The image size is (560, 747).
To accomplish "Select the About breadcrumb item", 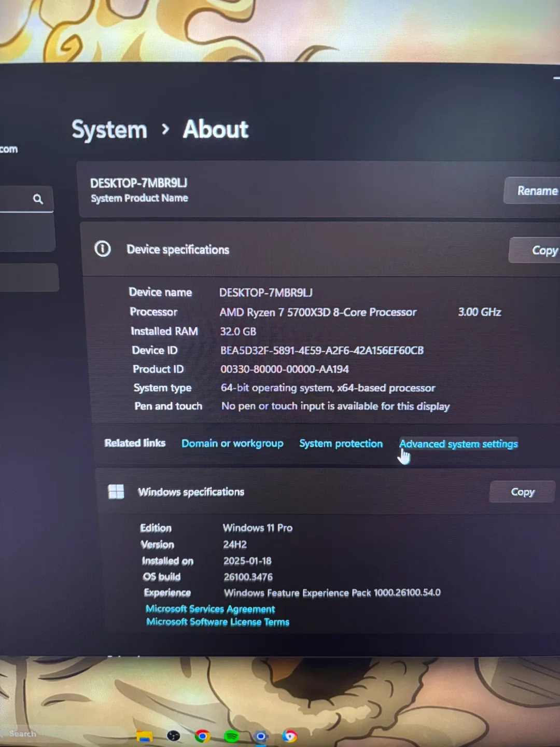I will (215, 130).
